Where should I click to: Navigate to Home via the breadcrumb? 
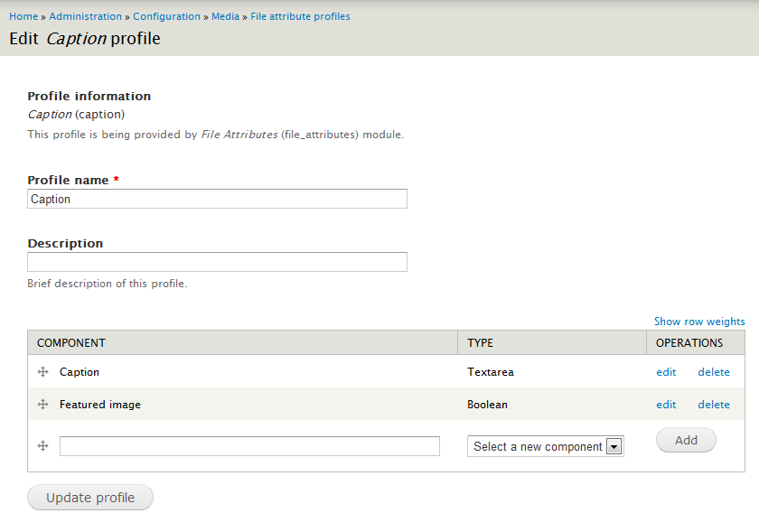[23, 15]
